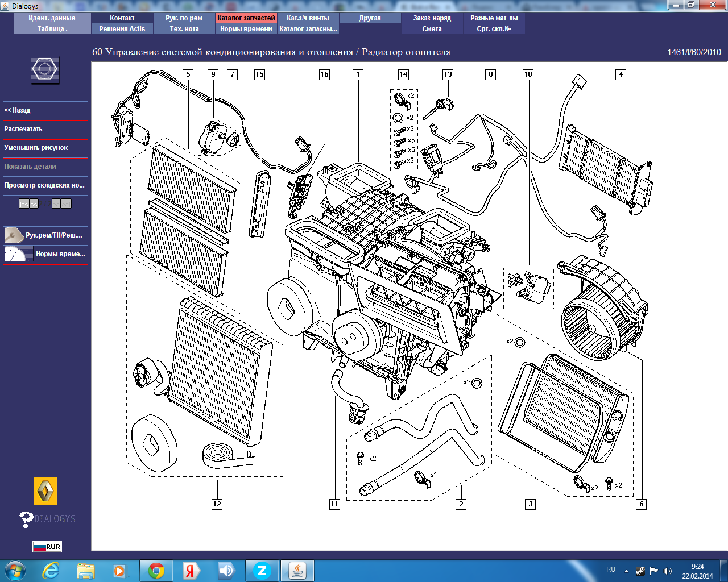728x582 pixels.
Task: Open the Разные мат-лы tab
Action: (494, 18)
